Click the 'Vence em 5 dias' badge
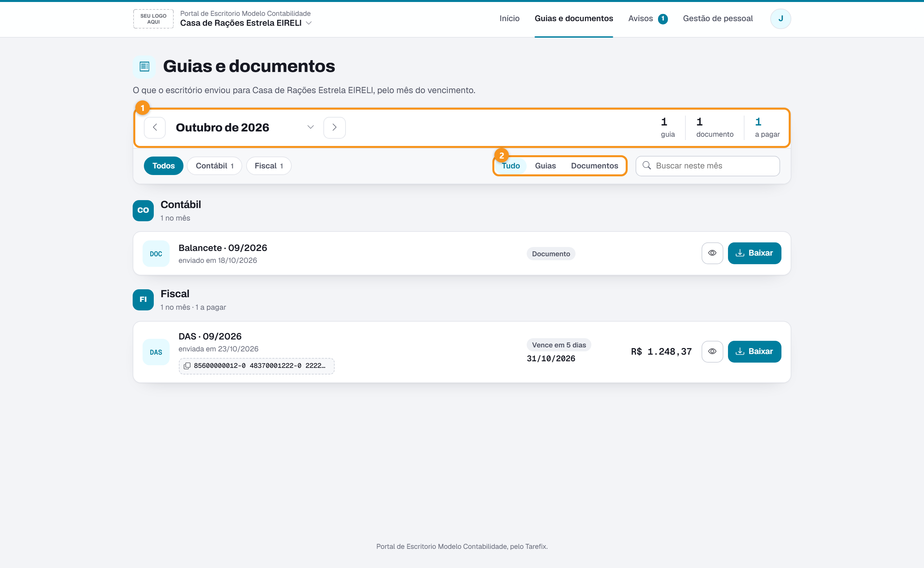Viewport: 924px width, 568px height. click(x=558, y=345)
